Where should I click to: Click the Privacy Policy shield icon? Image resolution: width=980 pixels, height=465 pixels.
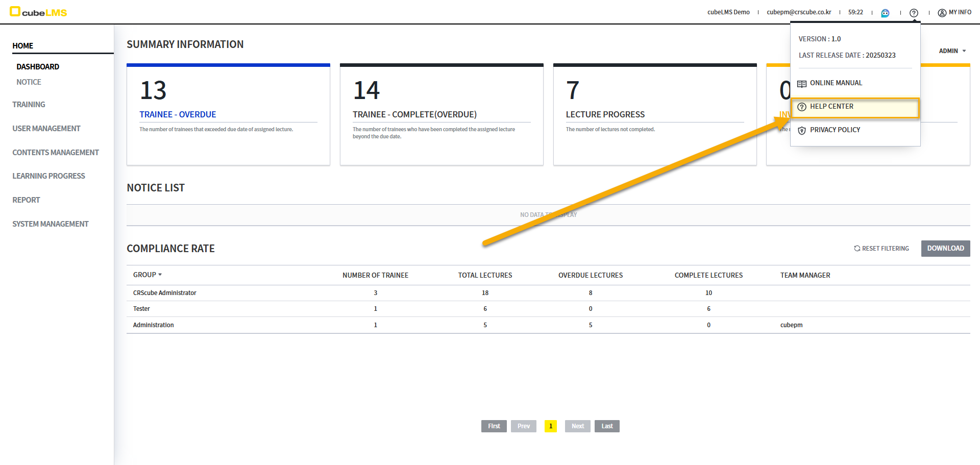coord(802,131)
